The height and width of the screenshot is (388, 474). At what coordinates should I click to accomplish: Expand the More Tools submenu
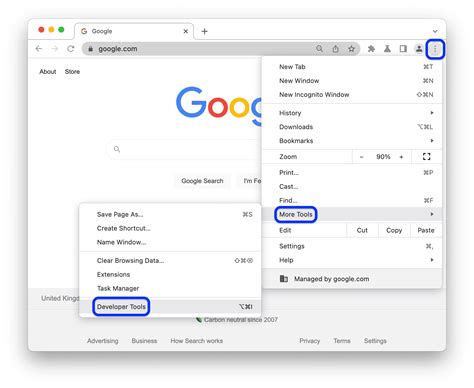(352, 214)
